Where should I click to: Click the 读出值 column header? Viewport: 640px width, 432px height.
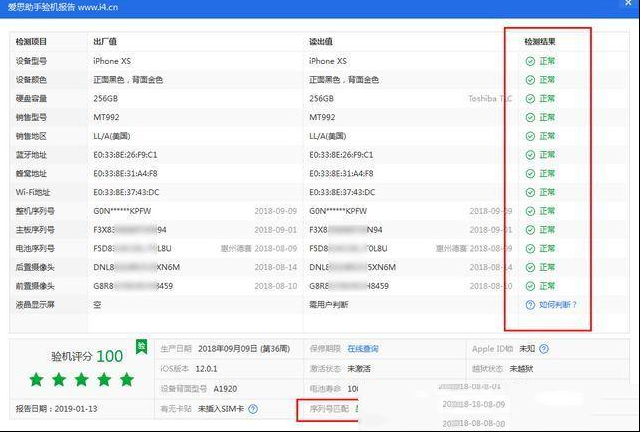click(321, 42)
